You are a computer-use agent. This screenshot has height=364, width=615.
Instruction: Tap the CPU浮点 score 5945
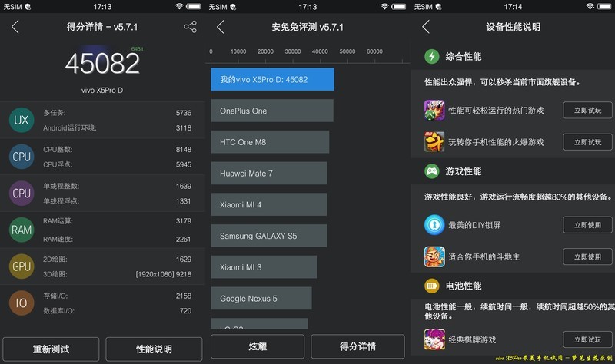click(184, 164)
